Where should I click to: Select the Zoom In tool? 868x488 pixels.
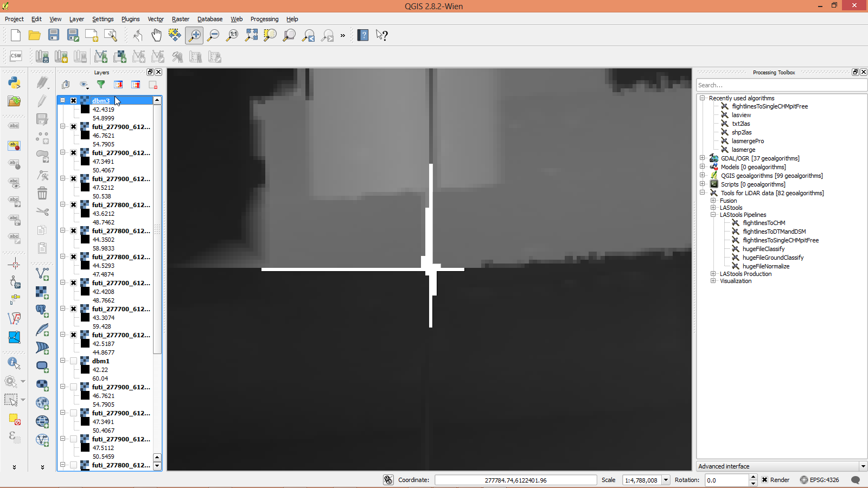pyautogui.click(x=194, y=35)
